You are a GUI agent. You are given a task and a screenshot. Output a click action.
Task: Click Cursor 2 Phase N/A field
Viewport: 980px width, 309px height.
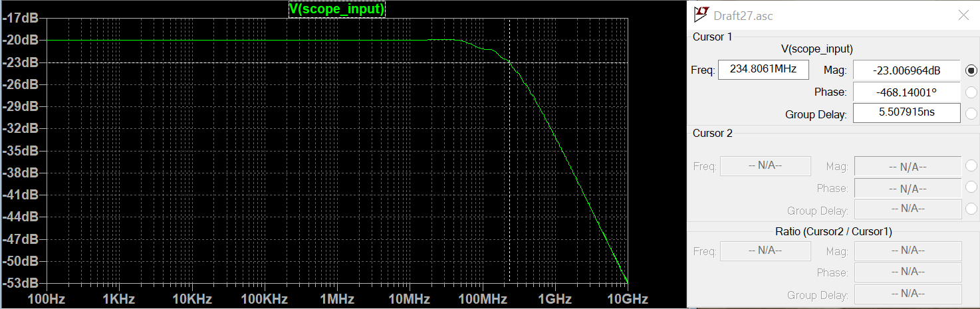point(908,188)
